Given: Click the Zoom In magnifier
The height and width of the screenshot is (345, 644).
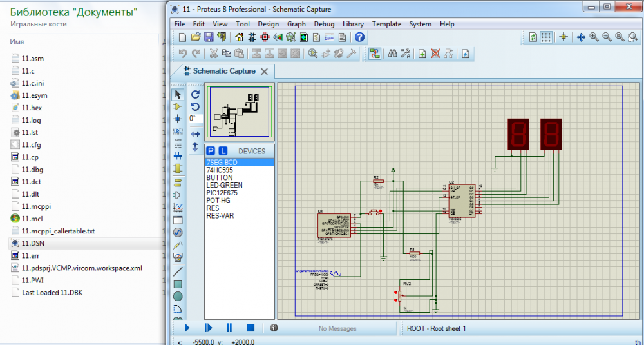Looking at the screenshot, I should 594,37.
